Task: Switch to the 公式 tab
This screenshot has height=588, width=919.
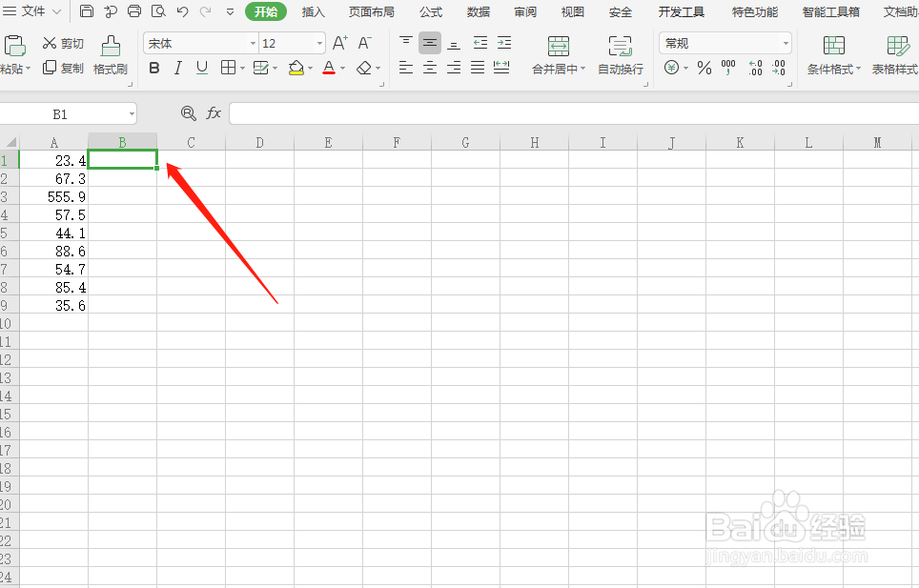Action: pos(431,11)
